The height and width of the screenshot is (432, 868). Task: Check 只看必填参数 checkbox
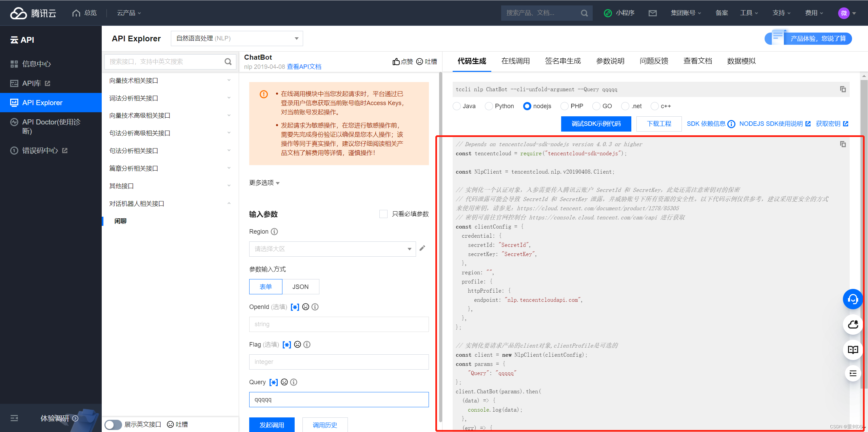click(383, 214)
